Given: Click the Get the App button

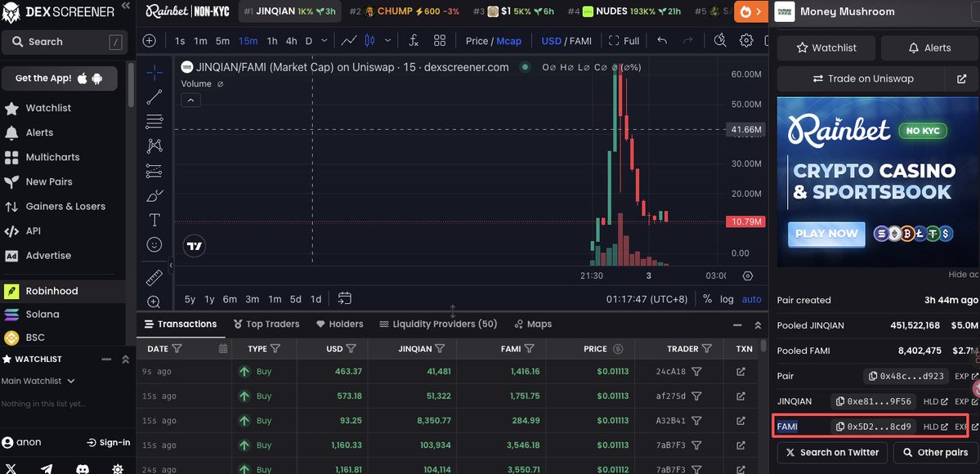Looking at the screenshot, I should tap(59, 78).
